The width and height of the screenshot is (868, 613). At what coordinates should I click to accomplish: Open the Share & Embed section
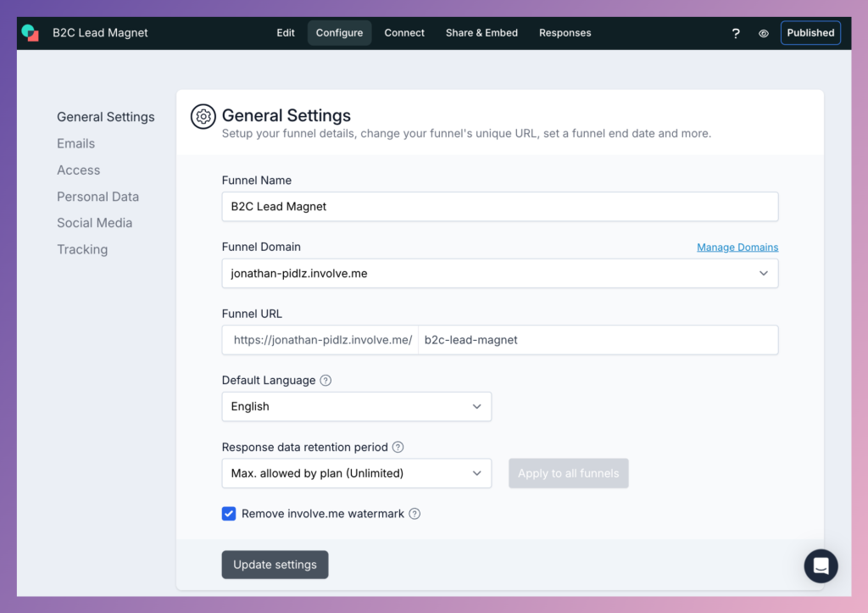click(x=481, y=33)
